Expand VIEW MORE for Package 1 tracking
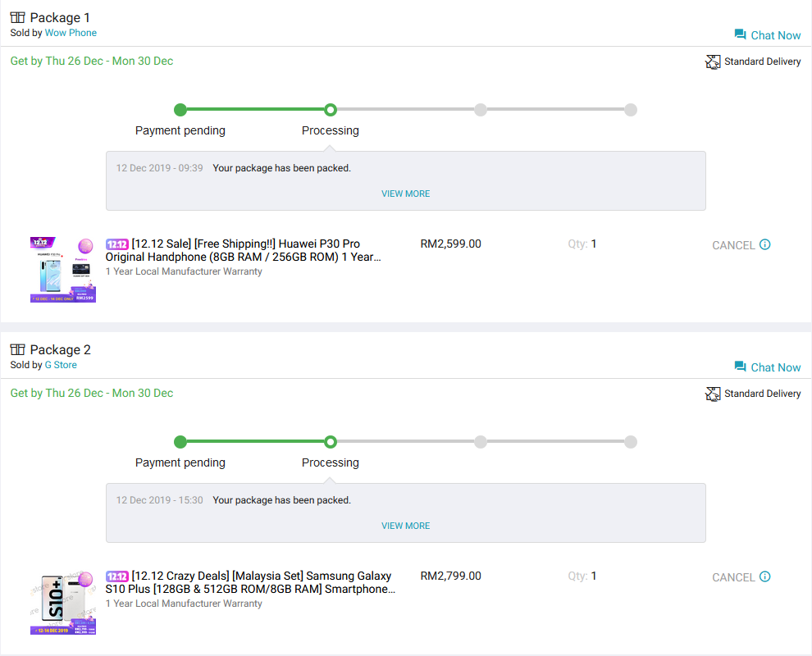This screenshot has height=656, width=812. [x=405, y=194]
